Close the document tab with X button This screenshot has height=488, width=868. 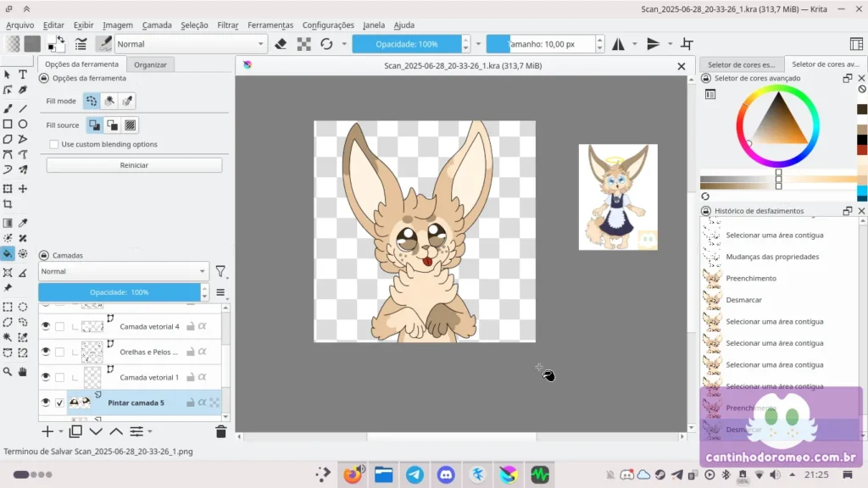682,66
